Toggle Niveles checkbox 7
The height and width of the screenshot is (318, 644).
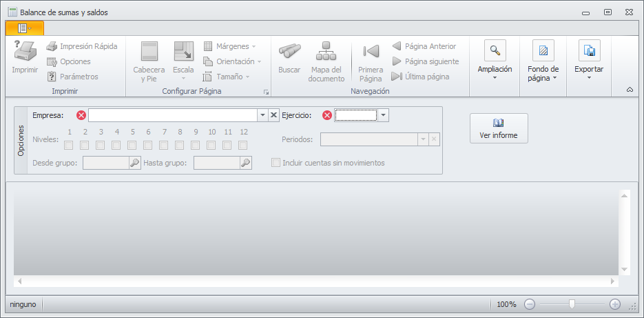point(164,146)
